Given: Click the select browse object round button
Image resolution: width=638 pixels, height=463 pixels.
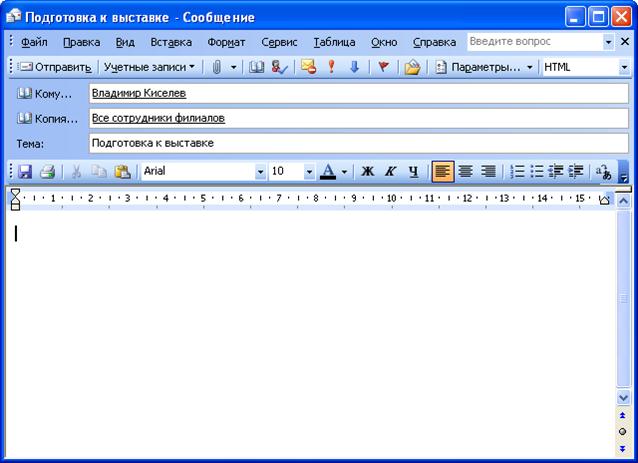Looking at the screenshot, I should pos(623,432).
